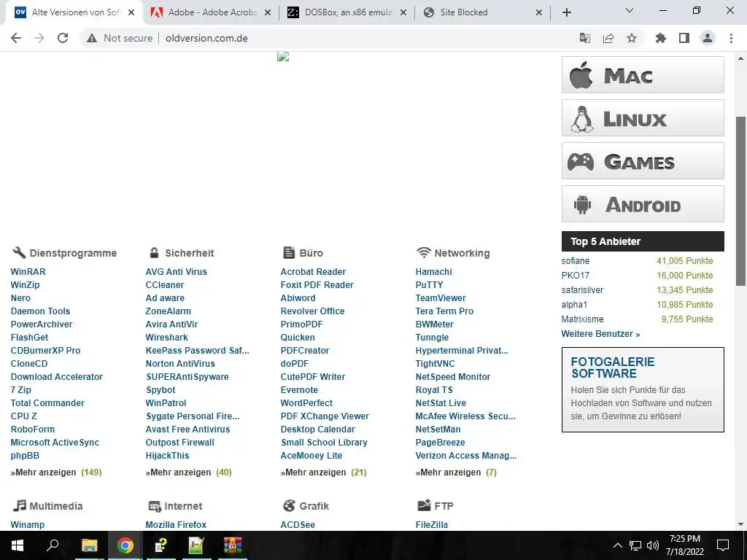Close the Adobe Acrobat tab
Screen dimensions: 747x560
pos(268,12)
